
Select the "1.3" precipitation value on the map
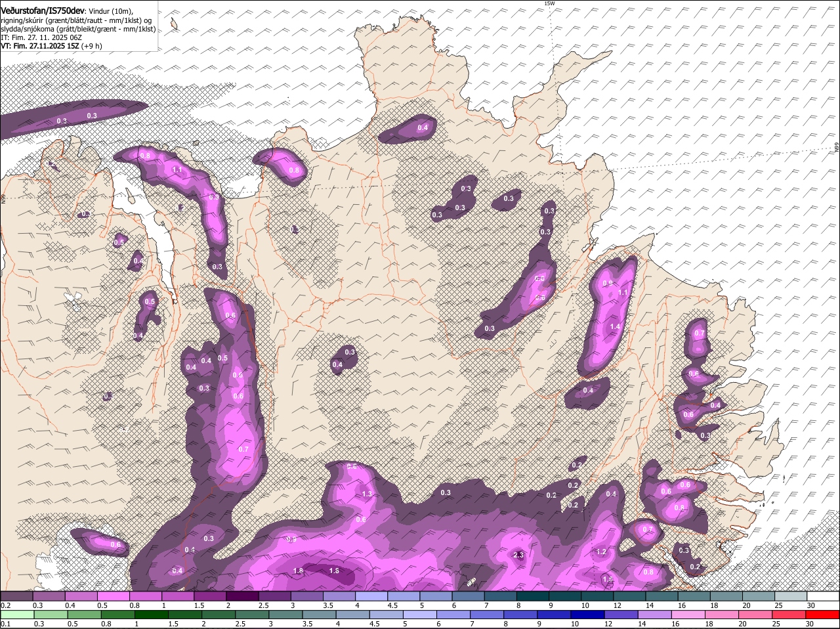pyautogui.click(x=367, y=494)
